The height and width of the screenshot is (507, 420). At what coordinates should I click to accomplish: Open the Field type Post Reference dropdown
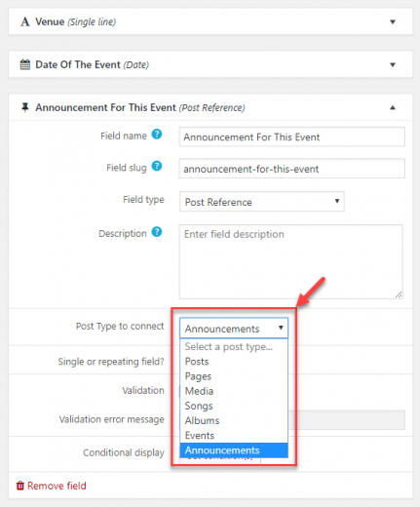[262, 202]
